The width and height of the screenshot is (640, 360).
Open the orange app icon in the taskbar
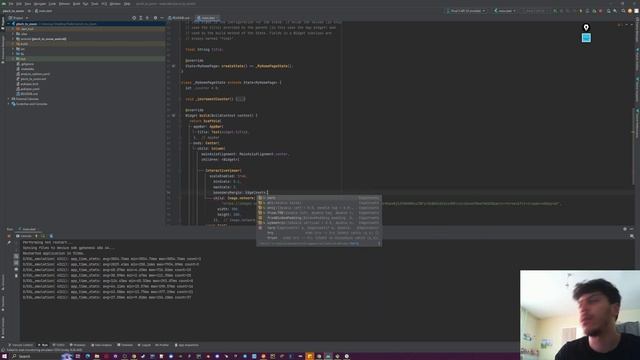[x=310, y=356]
